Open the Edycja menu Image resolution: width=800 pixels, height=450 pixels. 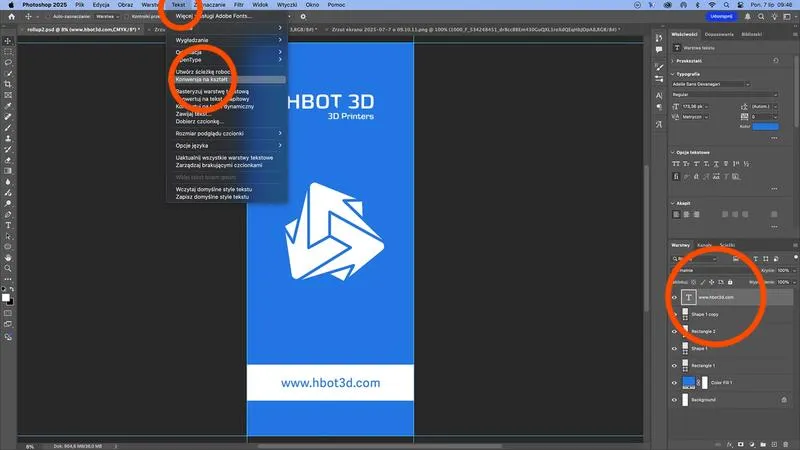(x=101, y=5)
